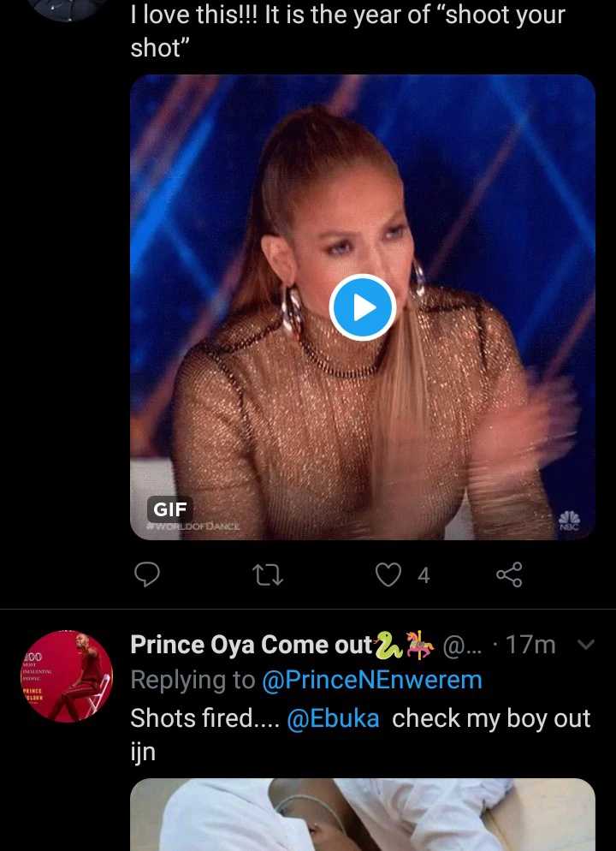Viewport: 616px width, 851px height.
Task: Retweet the "shoot your shot" tweet
Action: (x=269, y=575)
